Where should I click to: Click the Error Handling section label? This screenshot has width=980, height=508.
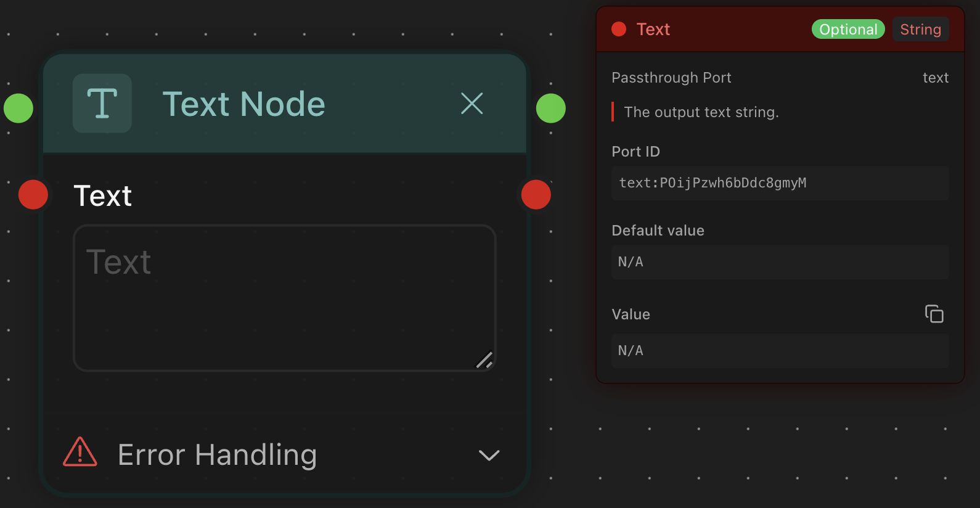coord(217,455)
